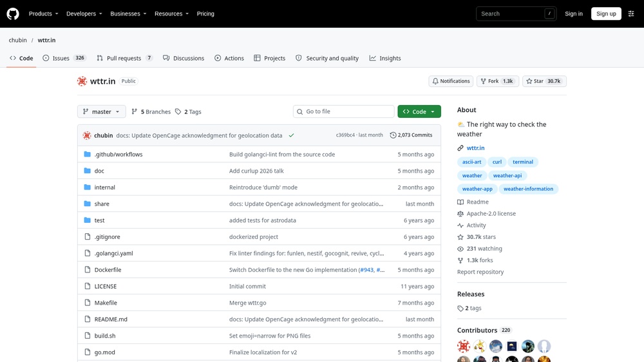
Task: Open the README.md file
Action: tap(111, 319)
